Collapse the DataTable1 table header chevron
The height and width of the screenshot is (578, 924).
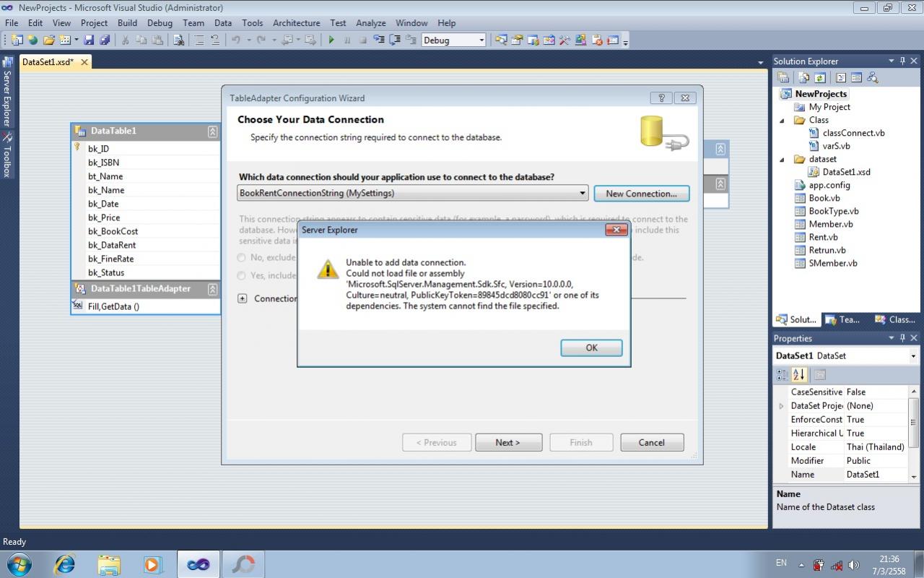point(212,131)
